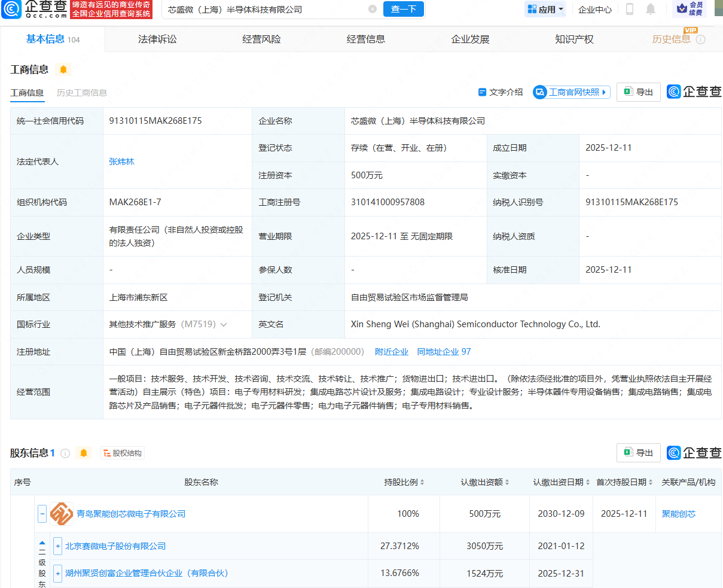Click the bell icon beside 工商信息 heading

63,70
